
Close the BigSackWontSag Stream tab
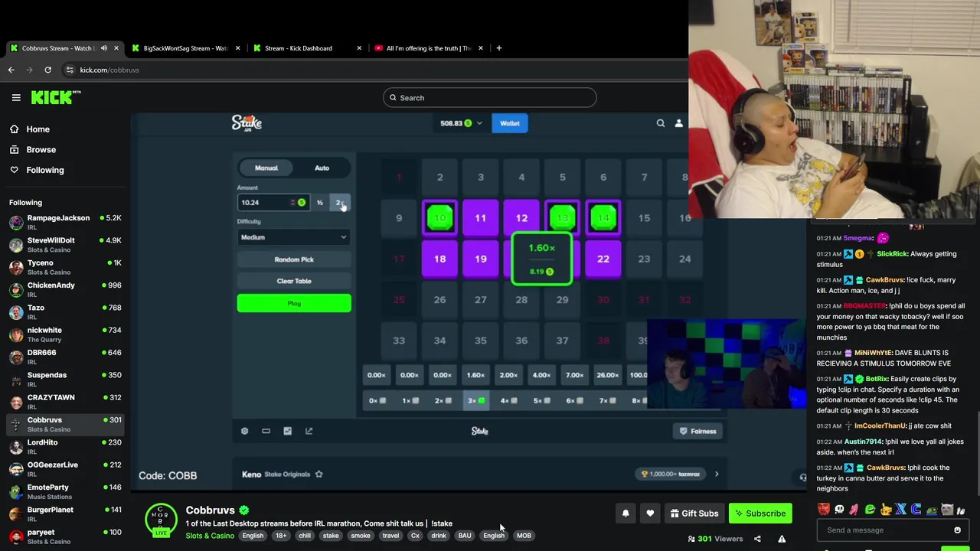point(237,48)
